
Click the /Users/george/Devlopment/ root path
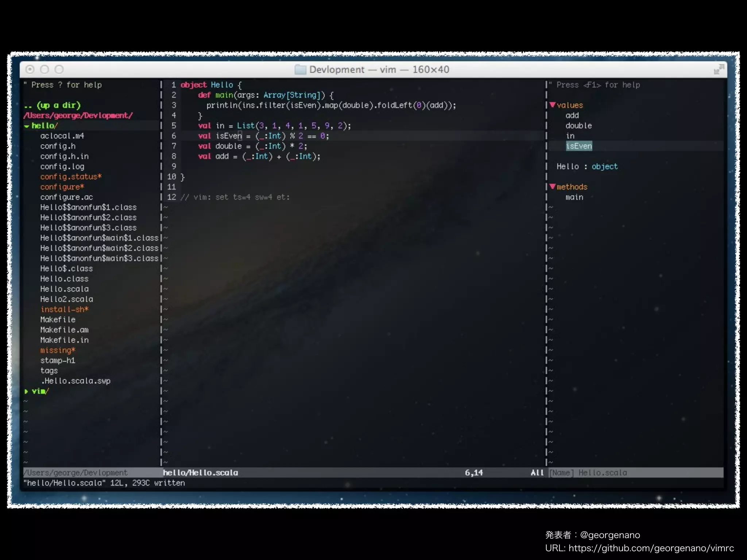pyautogui.click(x=78, y=116)
